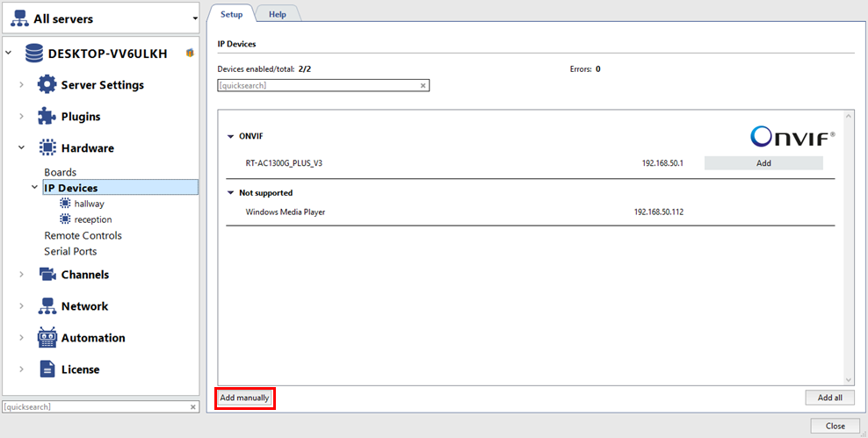Collapse the ONVIF device group
The width and height of the screenshot is (868, 438).
[231, 137]
